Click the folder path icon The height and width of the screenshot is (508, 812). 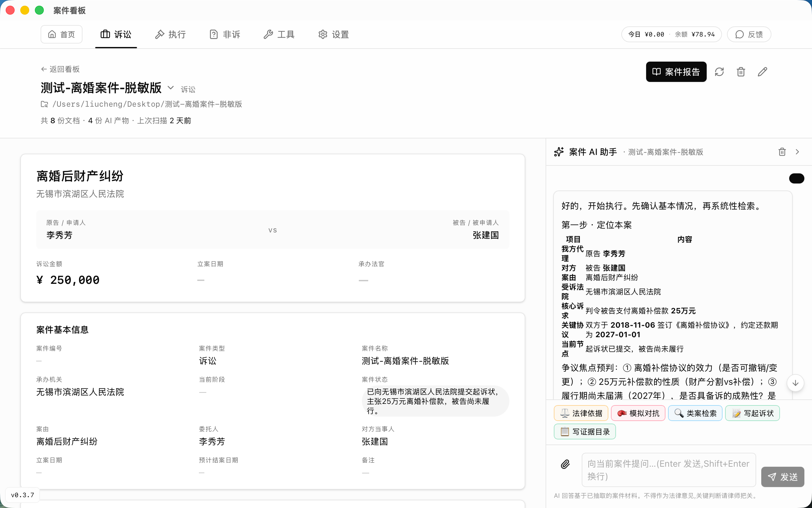(44, 104)
